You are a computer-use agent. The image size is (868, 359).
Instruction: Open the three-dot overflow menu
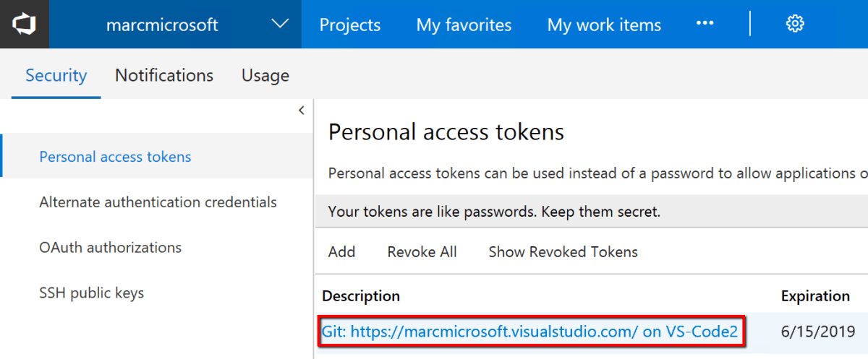[x=705, y=24]
